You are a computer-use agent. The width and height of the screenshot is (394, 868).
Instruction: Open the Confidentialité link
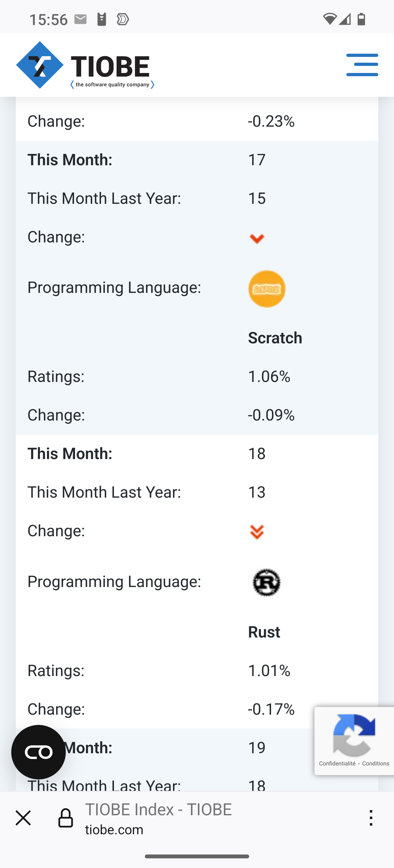coord(337,764)
